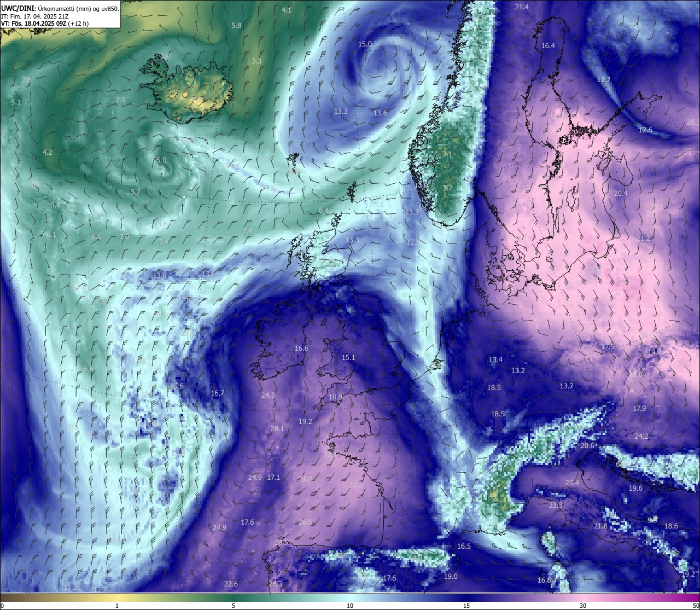700x610 pixels.
Task: Click the 20.4 value over the Baltic
Action: coord(621,194)
